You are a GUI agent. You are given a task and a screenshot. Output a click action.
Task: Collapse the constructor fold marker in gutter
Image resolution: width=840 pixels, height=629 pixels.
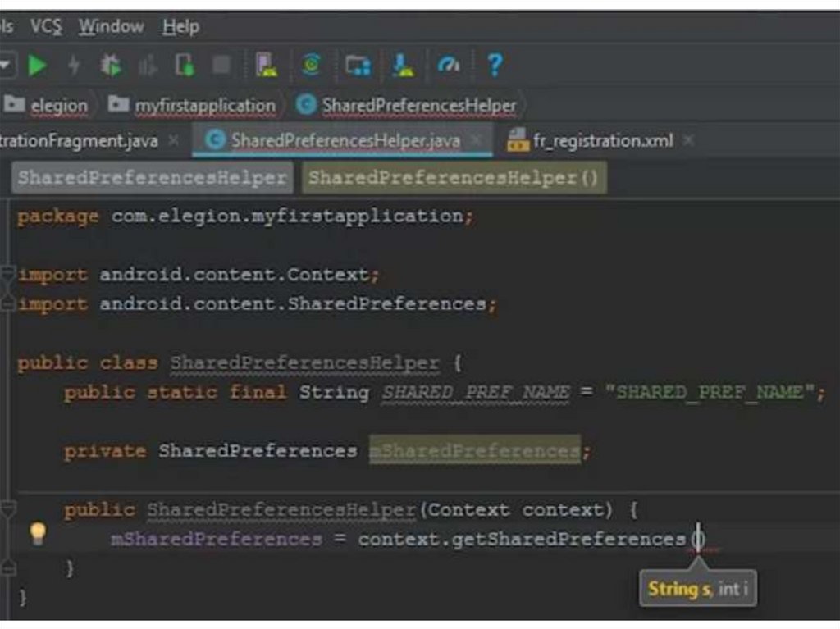(x=7, y=509)
